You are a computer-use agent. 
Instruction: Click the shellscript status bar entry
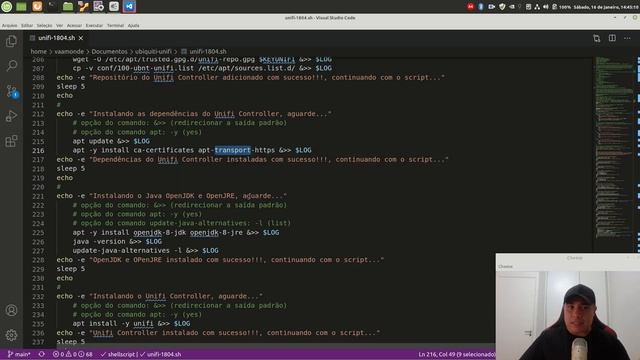point(118,354)
